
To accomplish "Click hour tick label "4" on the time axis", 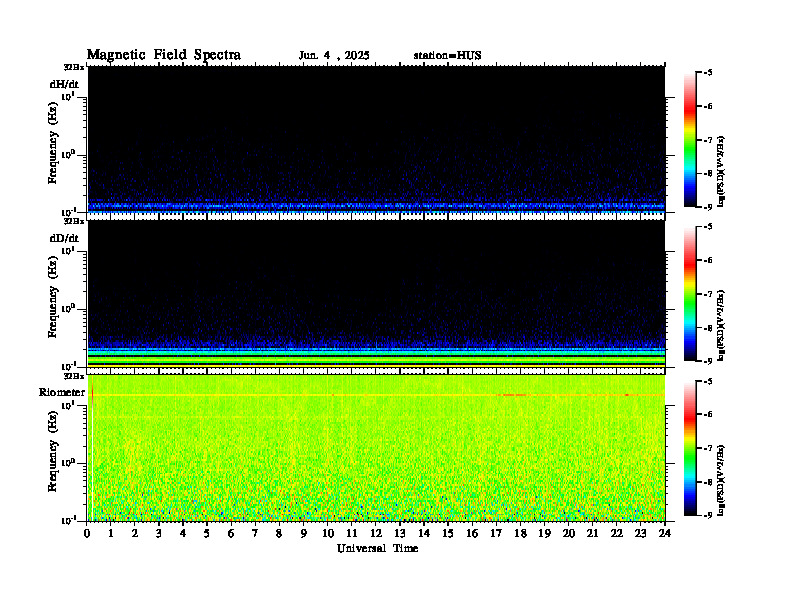I will [183, 533].
